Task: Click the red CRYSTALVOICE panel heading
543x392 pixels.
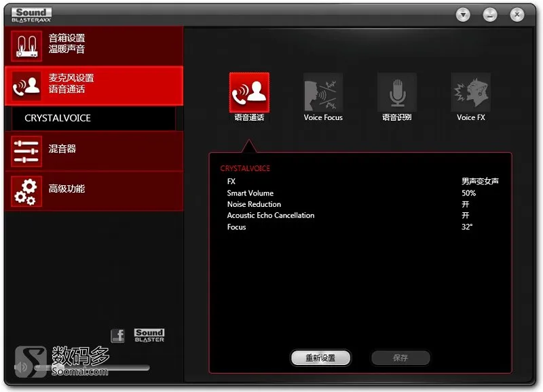Action: tap(245, 168)
